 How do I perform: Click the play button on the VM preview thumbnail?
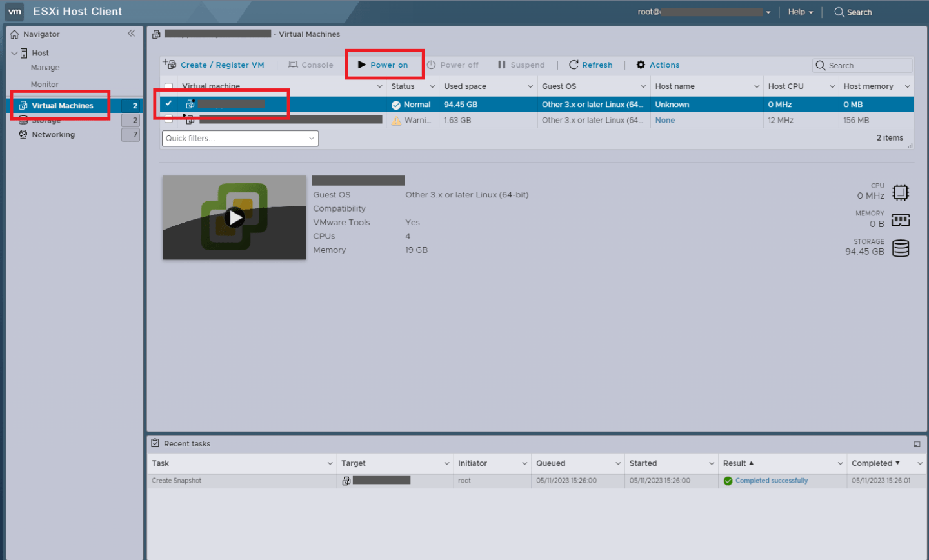[234, 217]
